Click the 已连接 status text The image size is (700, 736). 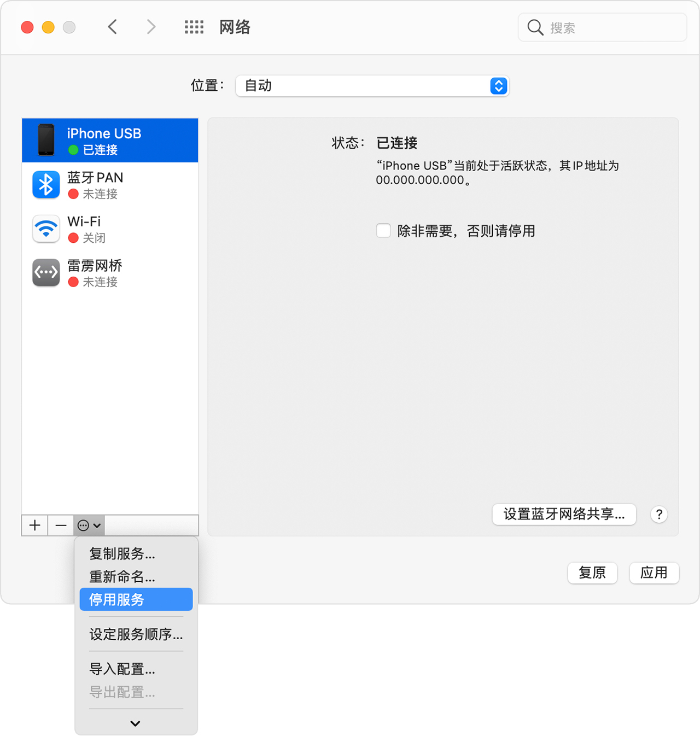[x=397, y=143]
